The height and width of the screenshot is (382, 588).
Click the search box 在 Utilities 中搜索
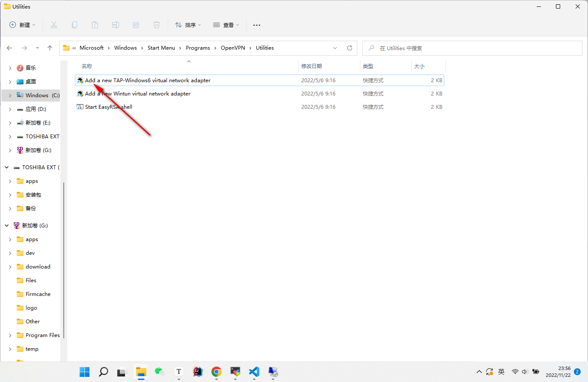point(472,48)
